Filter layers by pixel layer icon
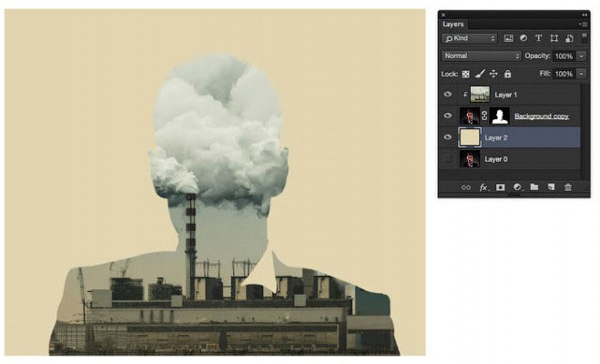This screenshot has width=600, height=364. tap(508, 38)
